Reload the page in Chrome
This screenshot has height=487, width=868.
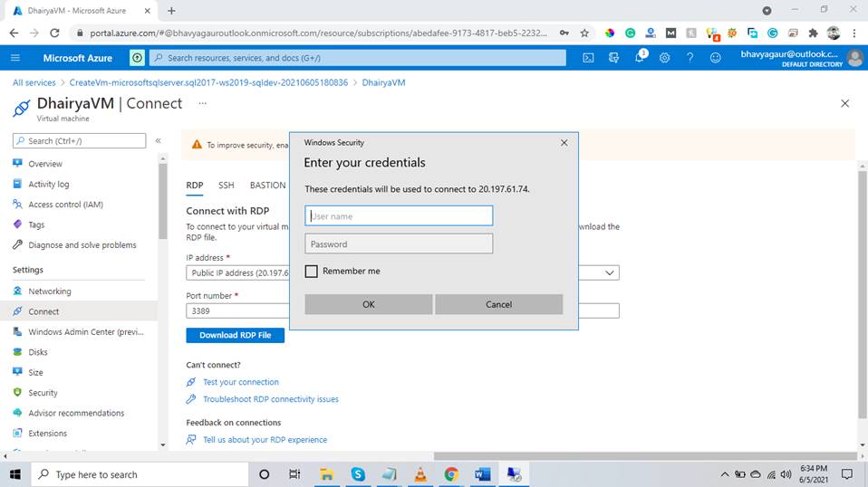pos(54,33)
